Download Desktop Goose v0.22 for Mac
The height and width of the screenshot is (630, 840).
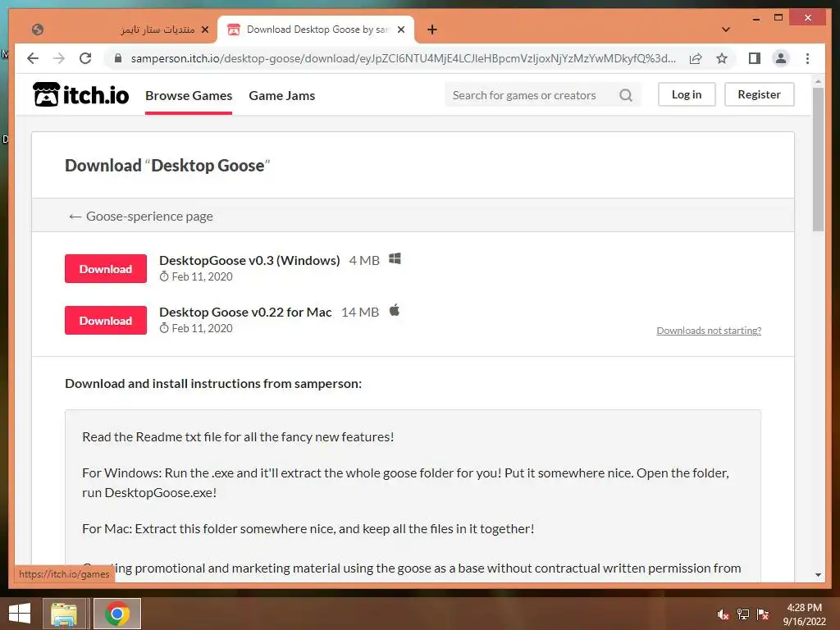(106, 321)
